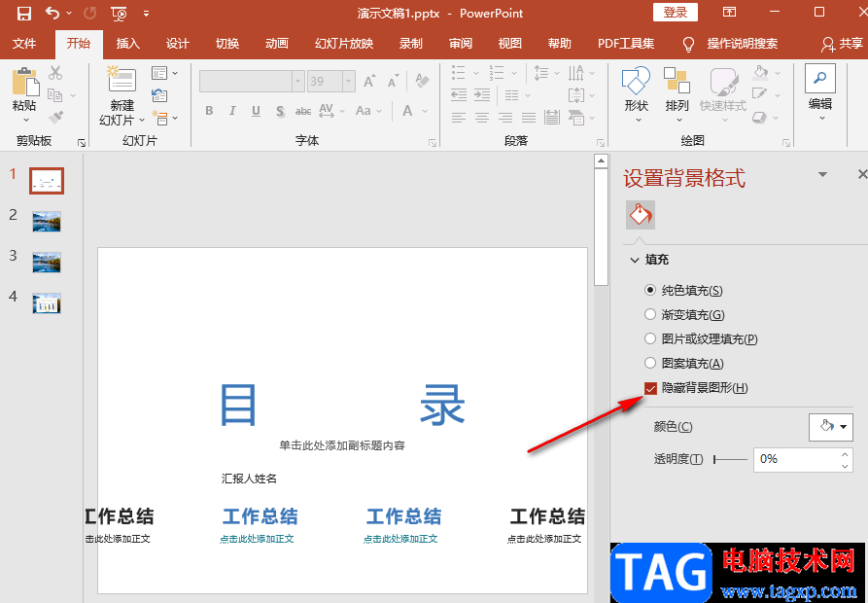Uncheck Hide background graphics (隐藏背景图形)
Screen dimensions: 868x603
click(x=650, y=388)
